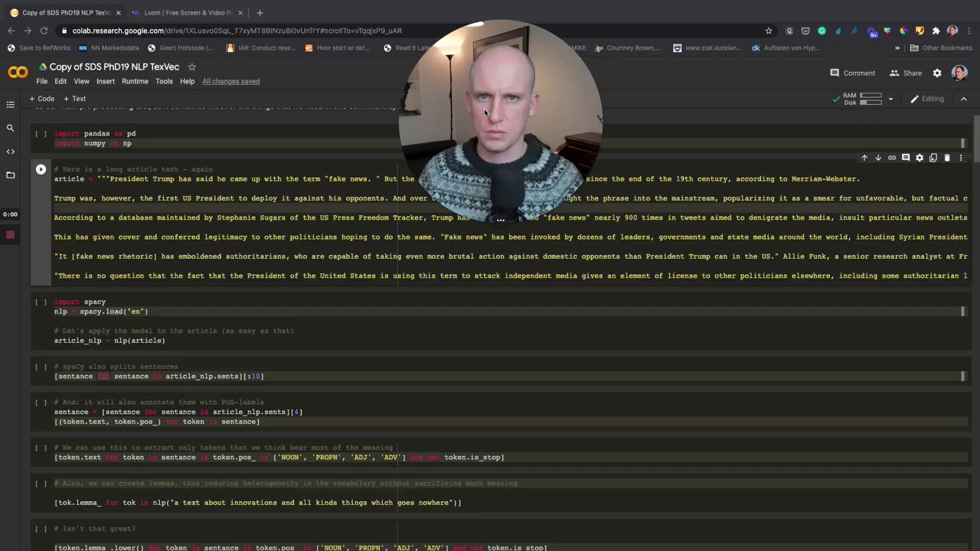Click All changes saved link
The width and height of the screenshot is (980, 551).
230,81
